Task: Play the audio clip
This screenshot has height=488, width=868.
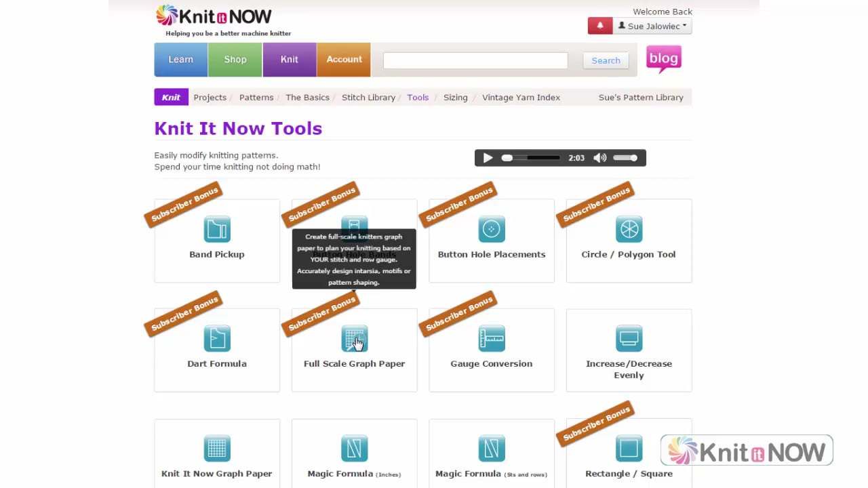Action: click(488, 158)
